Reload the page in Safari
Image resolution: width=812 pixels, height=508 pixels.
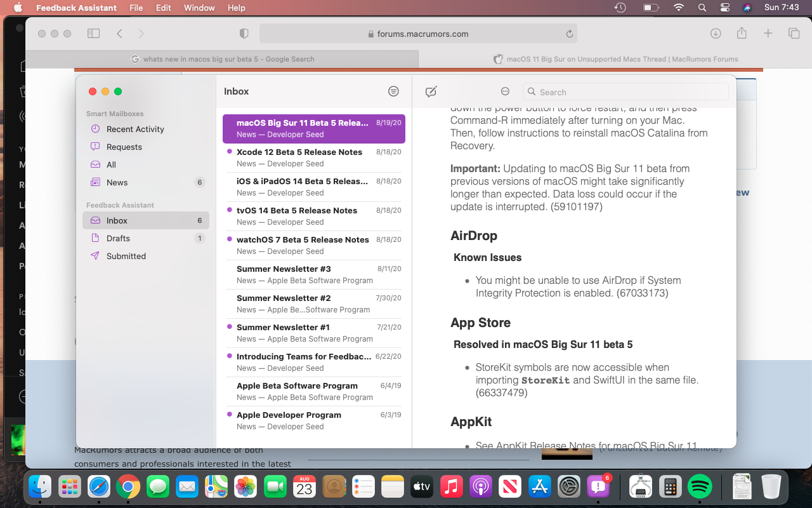click(569, 34)
